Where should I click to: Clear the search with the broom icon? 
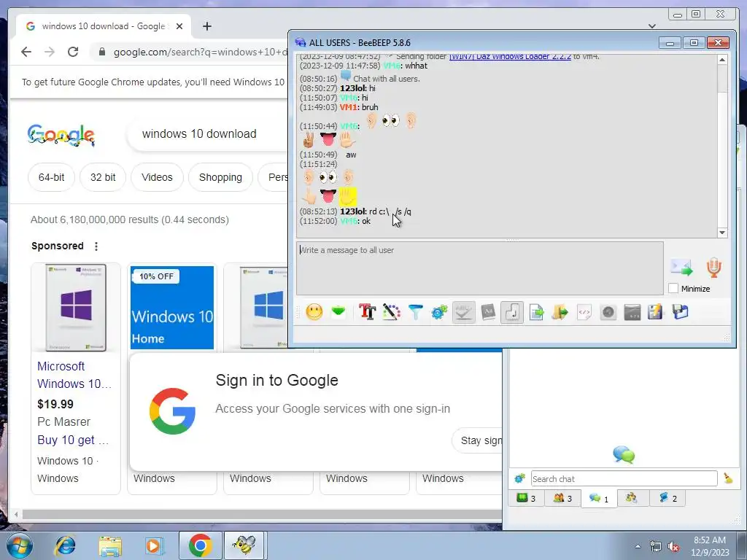tap(728, 478)
